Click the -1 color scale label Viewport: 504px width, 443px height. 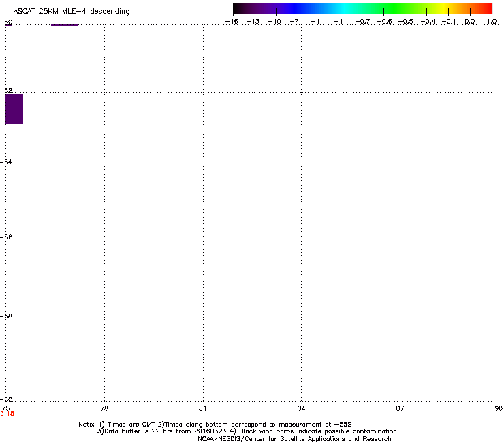pyautogui.click(x=338, y=22)
